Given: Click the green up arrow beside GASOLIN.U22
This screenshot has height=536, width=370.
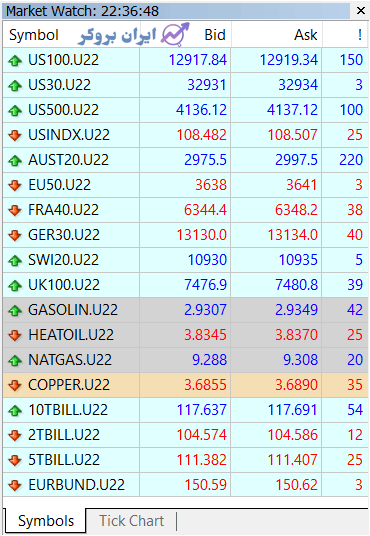Looking at the screenshot, I should click(15, 310).
